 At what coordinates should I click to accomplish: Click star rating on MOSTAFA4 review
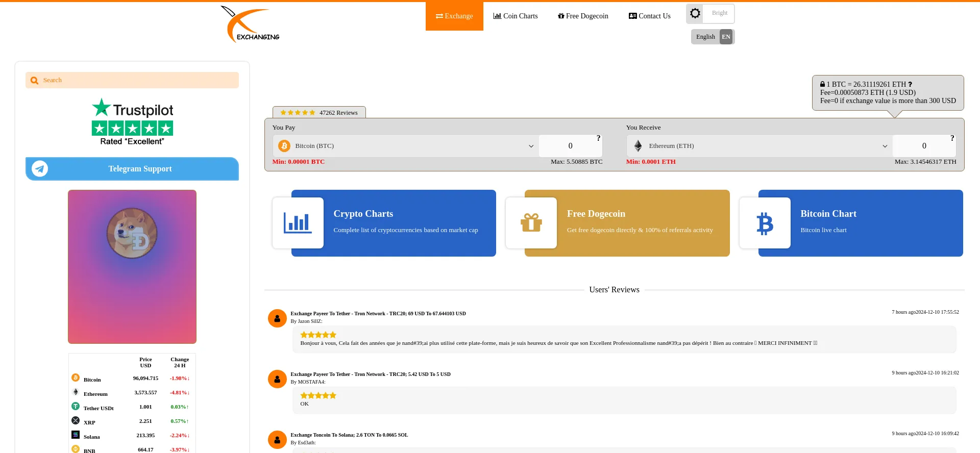click(x=318, y=395)
